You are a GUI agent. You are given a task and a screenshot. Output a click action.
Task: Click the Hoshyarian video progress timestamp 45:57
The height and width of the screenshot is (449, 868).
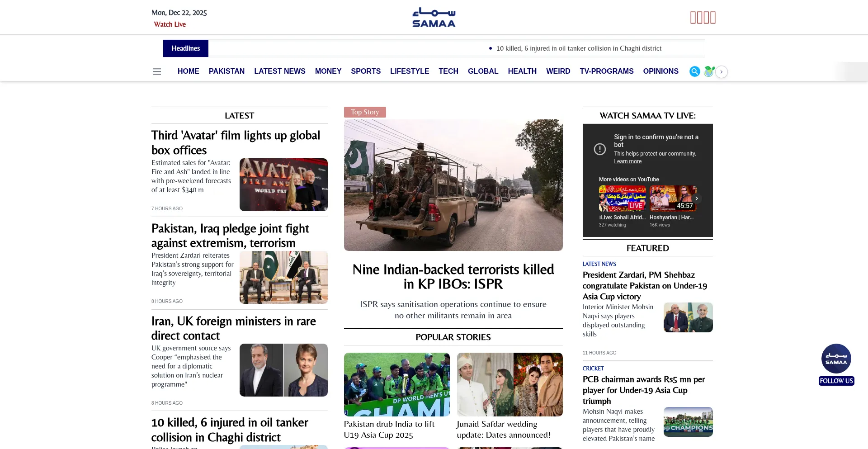(685, 205)
